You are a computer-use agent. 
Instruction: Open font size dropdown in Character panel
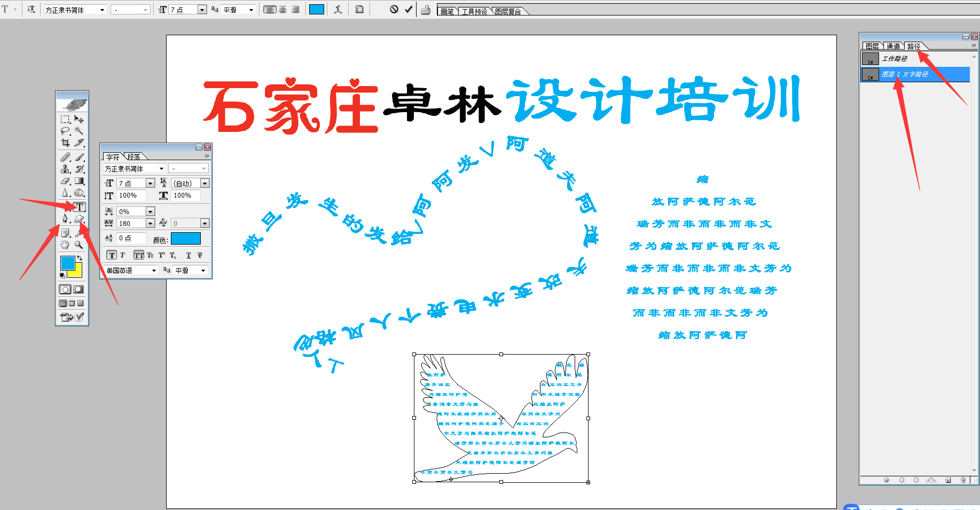[151, 183]
